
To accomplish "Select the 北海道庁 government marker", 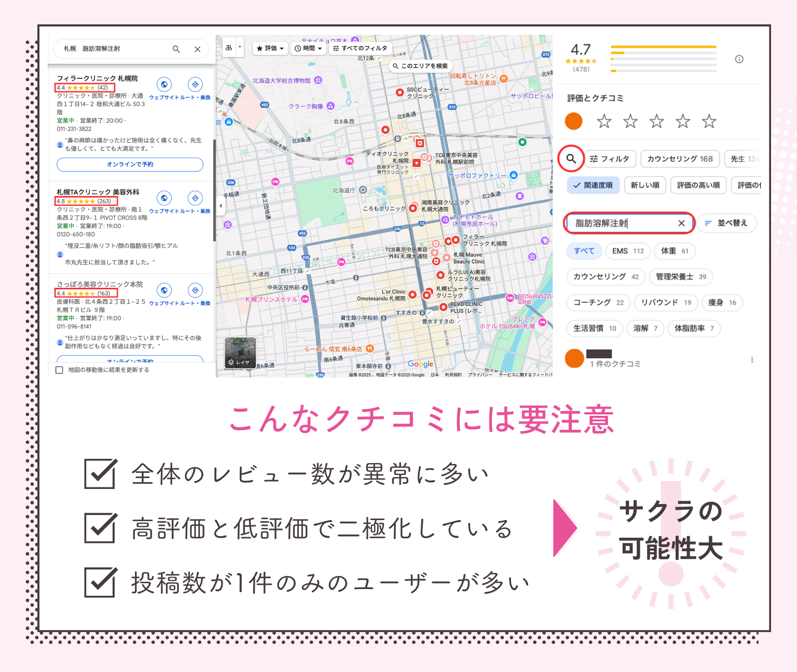I will click(363, 190).
